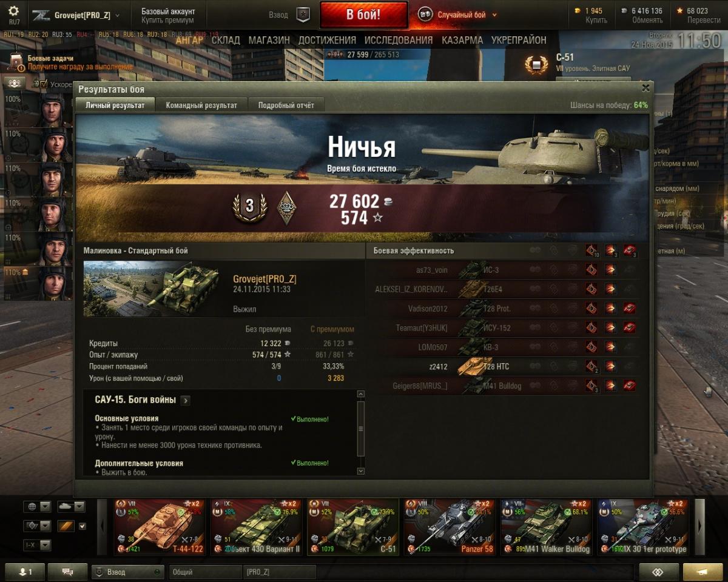Open the contacts list button

click(25, 572)
